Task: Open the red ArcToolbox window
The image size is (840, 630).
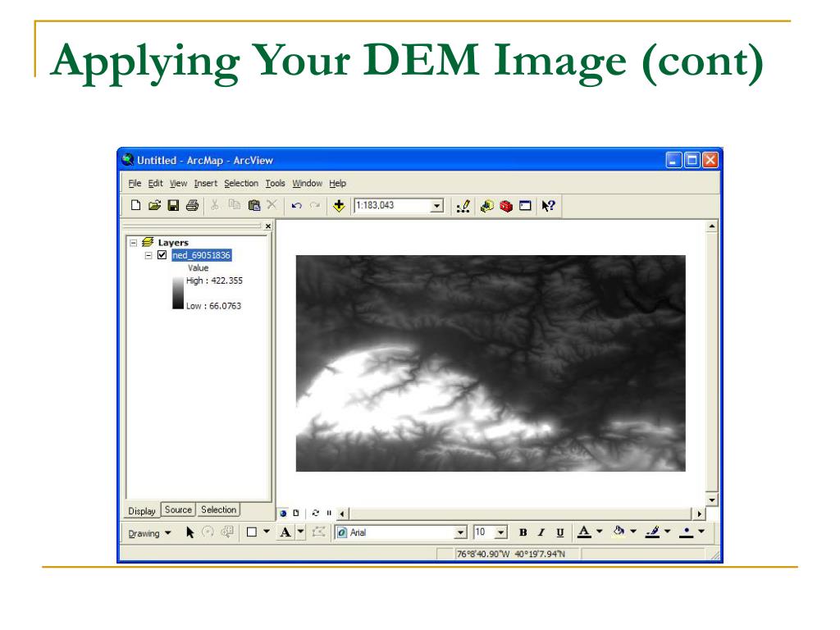Action: click(x=506, y=206)
